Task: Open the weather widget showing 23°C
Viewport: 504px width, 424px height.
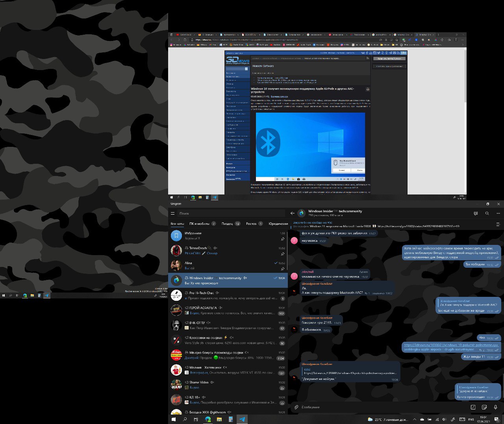Action: 389,420
